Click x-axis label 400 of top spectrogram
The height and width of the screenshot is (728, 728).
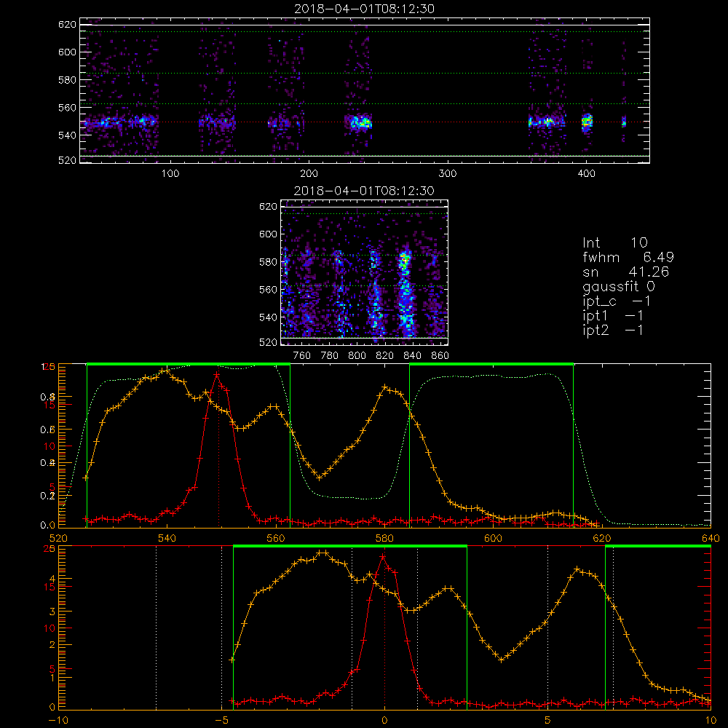point(586,174)
